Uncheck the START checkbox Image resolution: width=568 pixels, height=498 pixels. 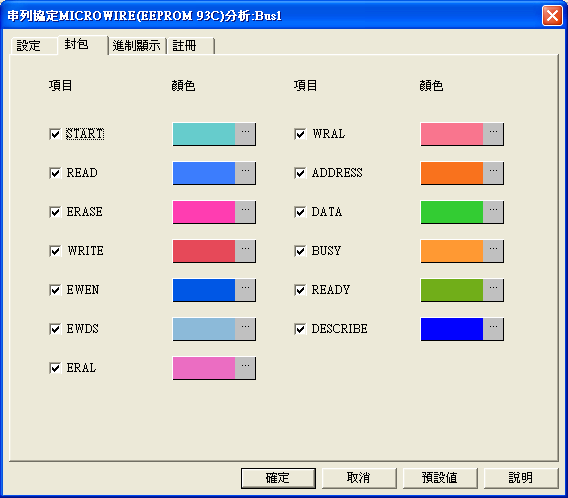55,134
